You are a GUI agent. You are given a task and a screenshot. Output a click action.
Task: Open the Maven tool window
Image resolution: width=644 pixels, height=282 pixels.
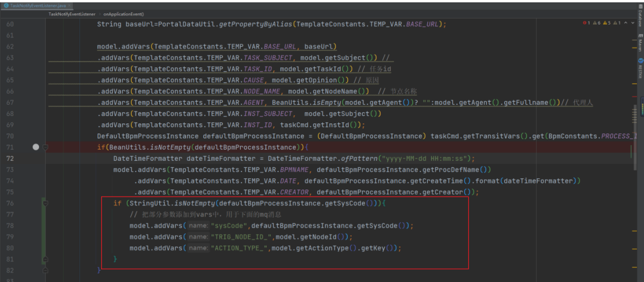[x=640, y=42]
